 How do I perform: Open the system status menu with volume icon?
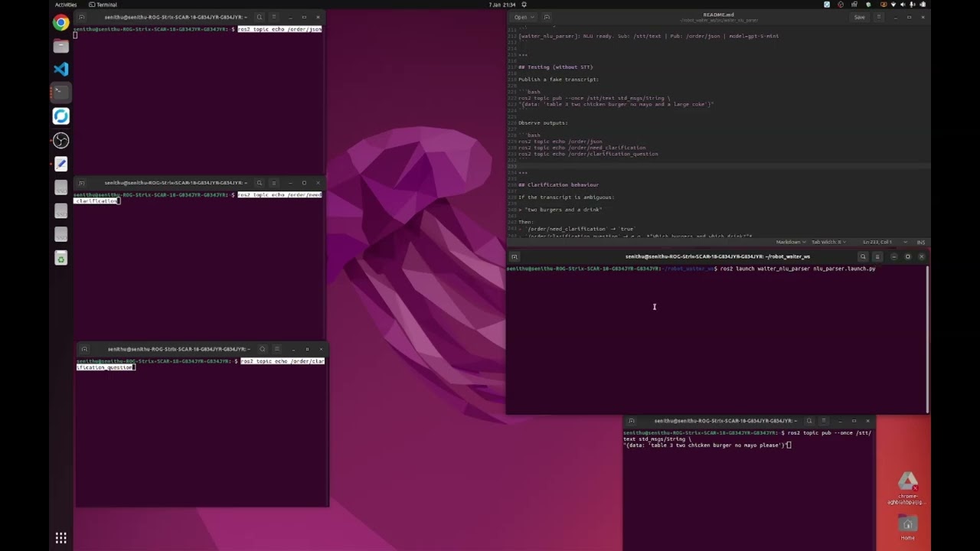(909, 5)
